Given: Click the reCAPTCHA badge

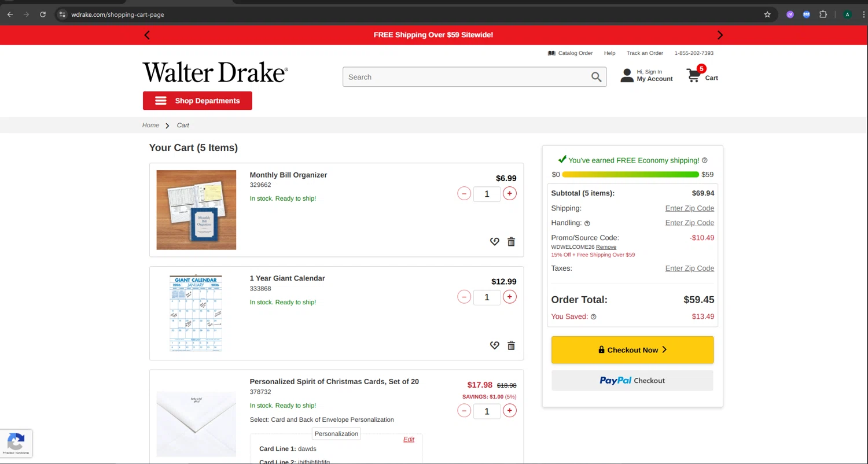Looking at the screenshot, I should point(16,443).
